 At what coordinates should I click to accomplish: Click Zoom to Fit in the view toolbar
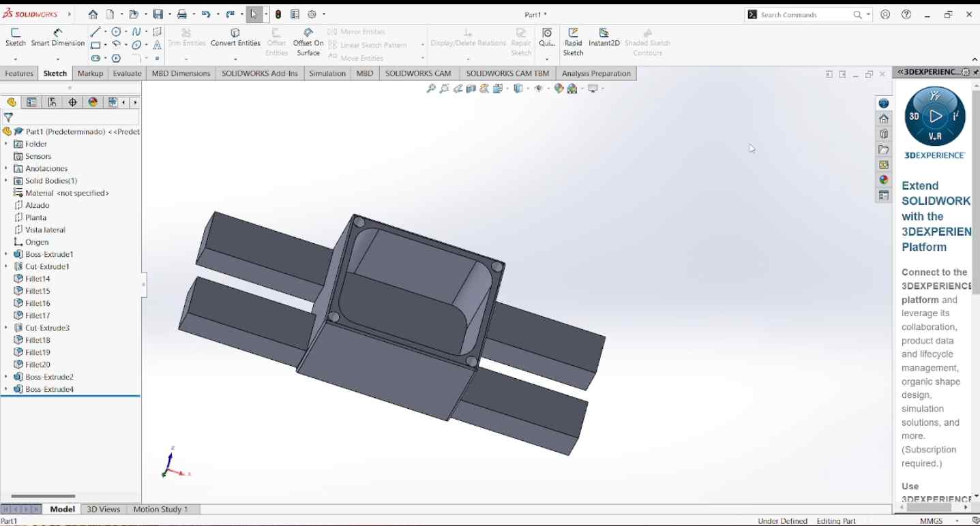click(x=431, y=89)
